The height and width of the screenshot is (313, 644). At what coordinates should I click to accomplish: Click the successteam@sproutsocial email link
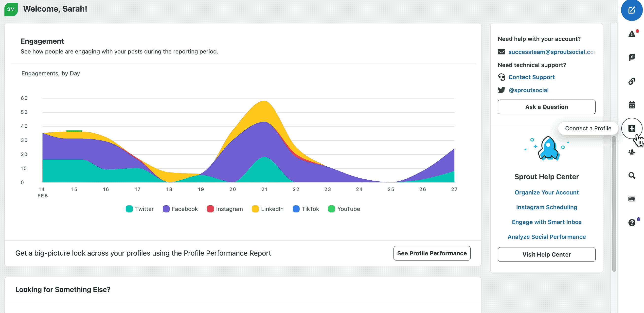click(x=552, y=52)
